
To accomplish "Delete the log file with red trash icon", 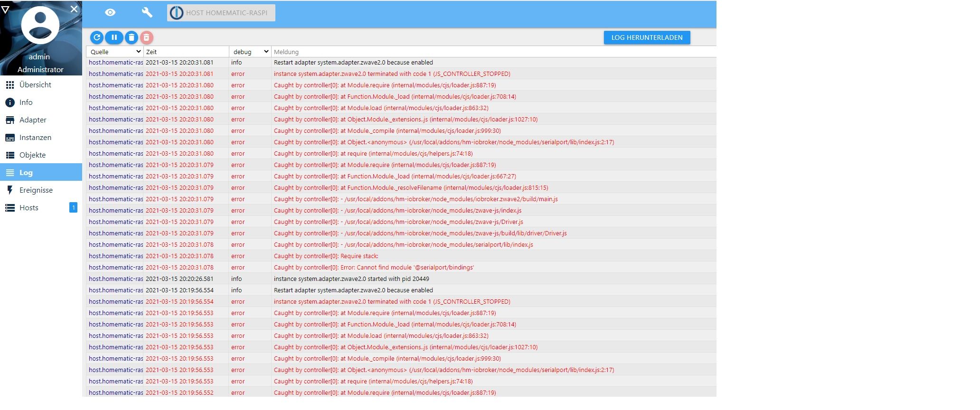I will click(147, 37).
